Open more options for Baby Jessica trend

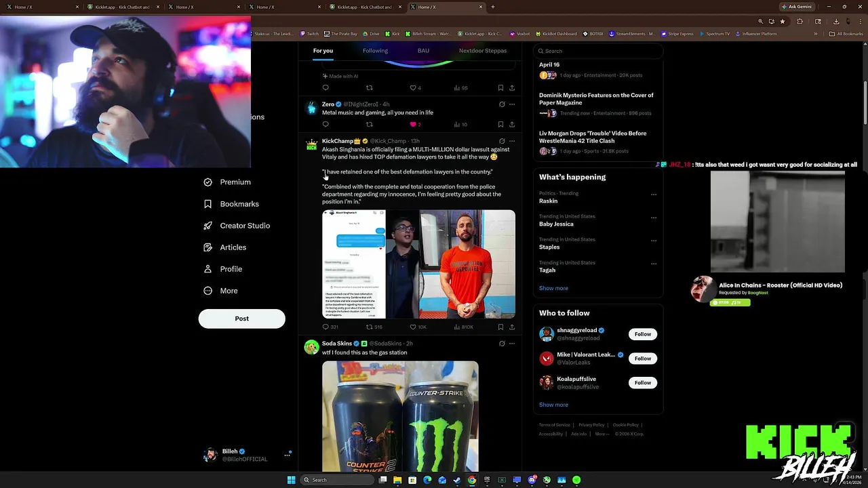[x=654, y=218]
